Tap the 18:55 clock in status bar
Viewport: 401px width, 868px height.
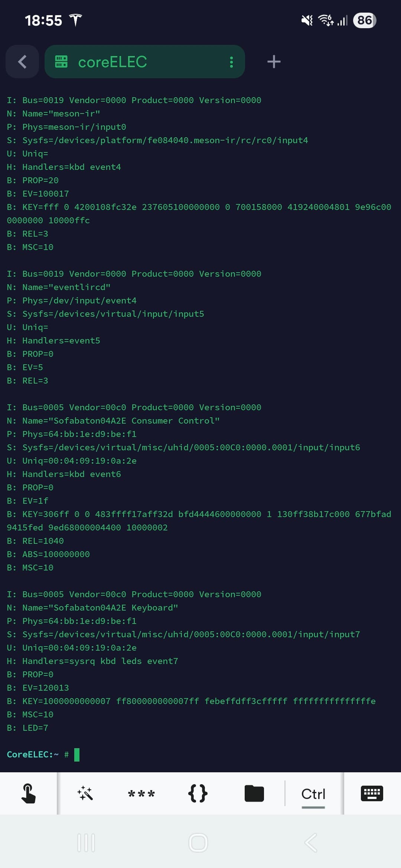coord(43,20)
